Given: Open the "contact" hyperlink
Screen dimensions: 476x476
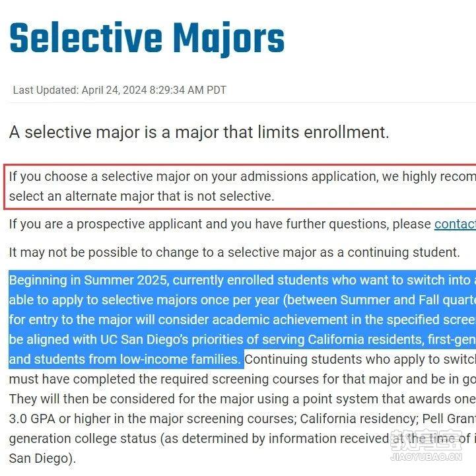Looking at the screenshot, I should [455, 224].
